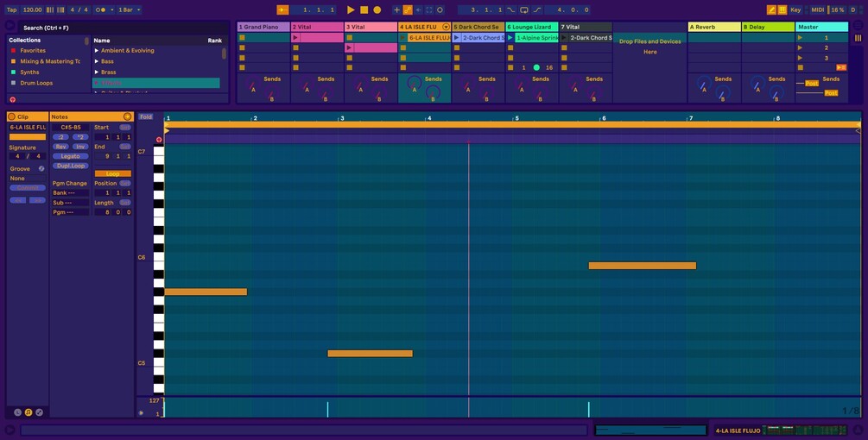Click the Re-enable Automation arrow
The image size is (868, 440).
(x=419, y=10)
